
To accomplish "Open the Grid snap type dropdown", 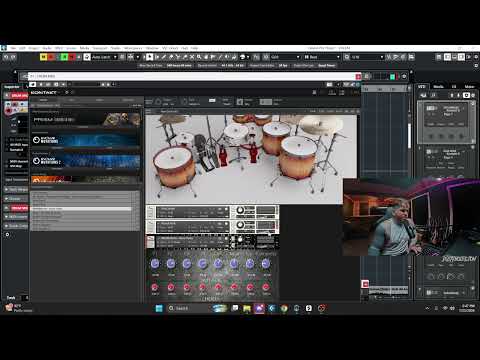I will (285, 57).
